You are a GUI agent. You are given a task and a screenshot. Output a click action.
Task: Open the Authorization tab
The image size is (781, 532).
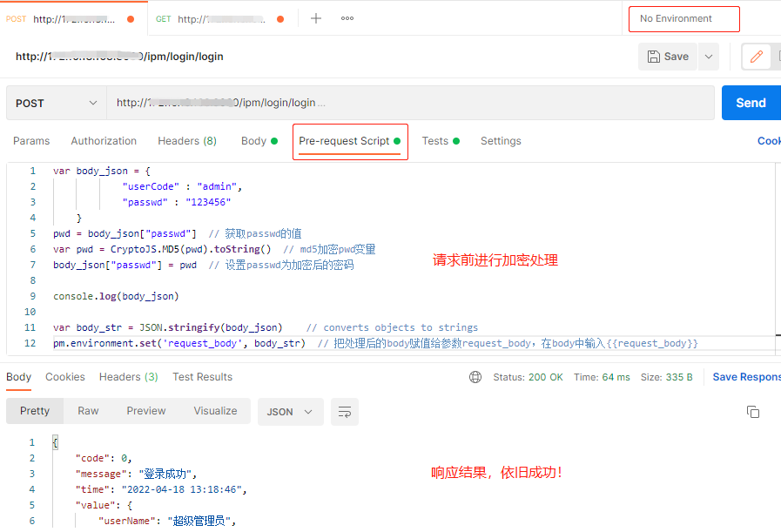(104, 141)
